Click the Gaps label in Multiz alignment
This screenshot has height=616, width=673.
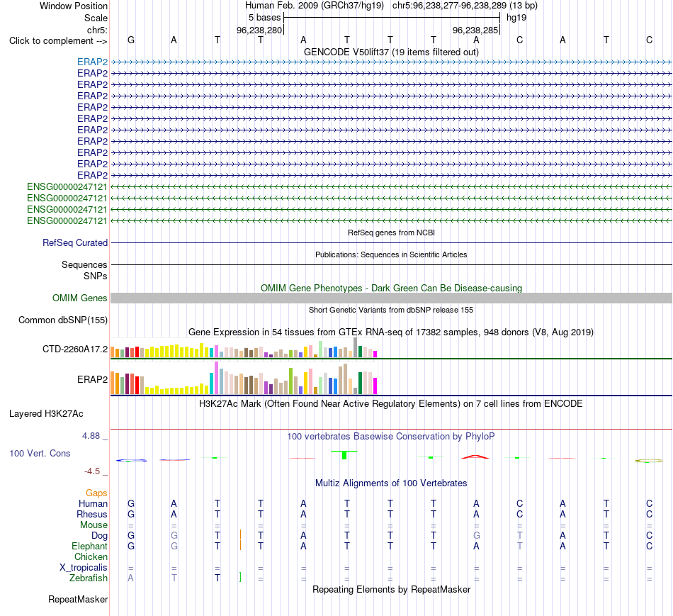[96, 493]
